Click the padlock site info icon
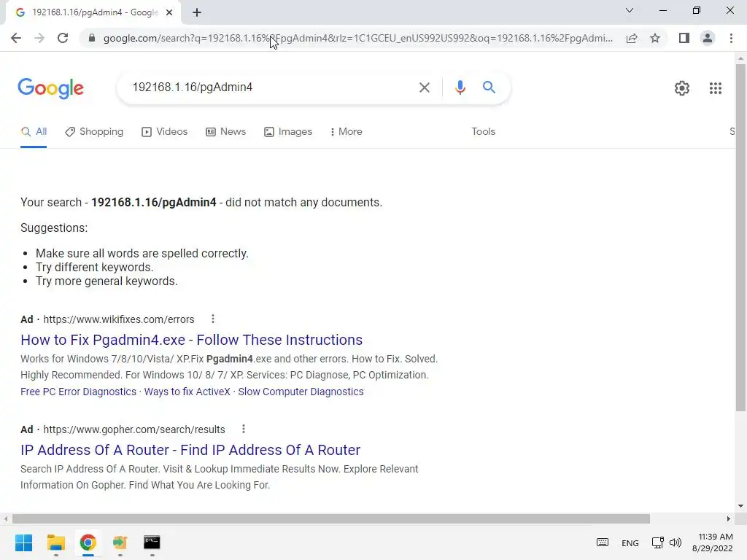 [x=92, y=38]
